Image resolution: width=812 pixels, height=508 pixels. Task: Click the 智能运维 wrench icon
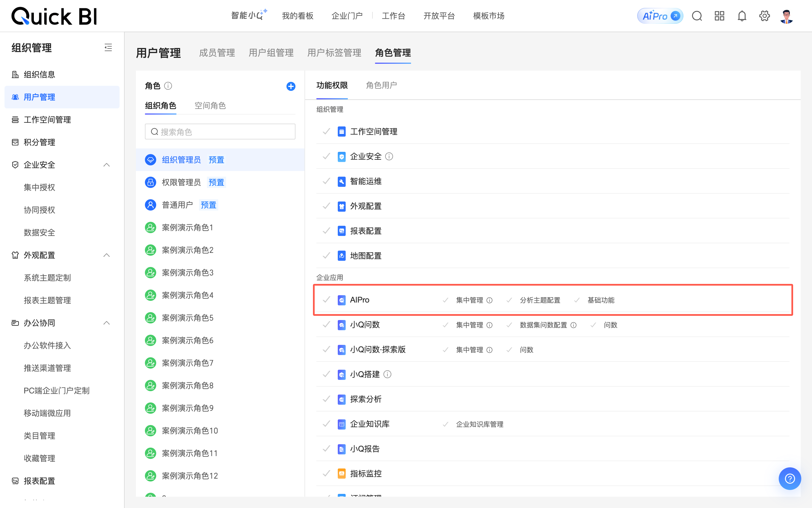[342, 181]
